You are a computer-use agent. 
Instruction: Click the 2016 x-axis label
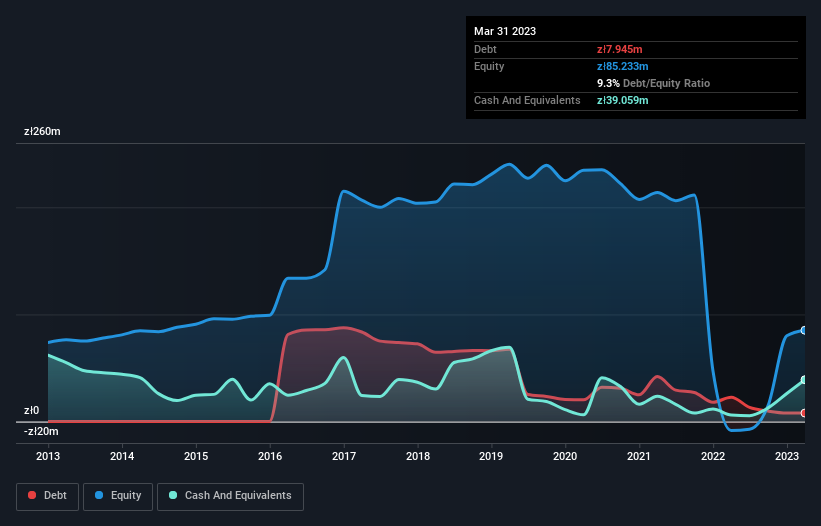pyautogui.click(x=270, y=456)
